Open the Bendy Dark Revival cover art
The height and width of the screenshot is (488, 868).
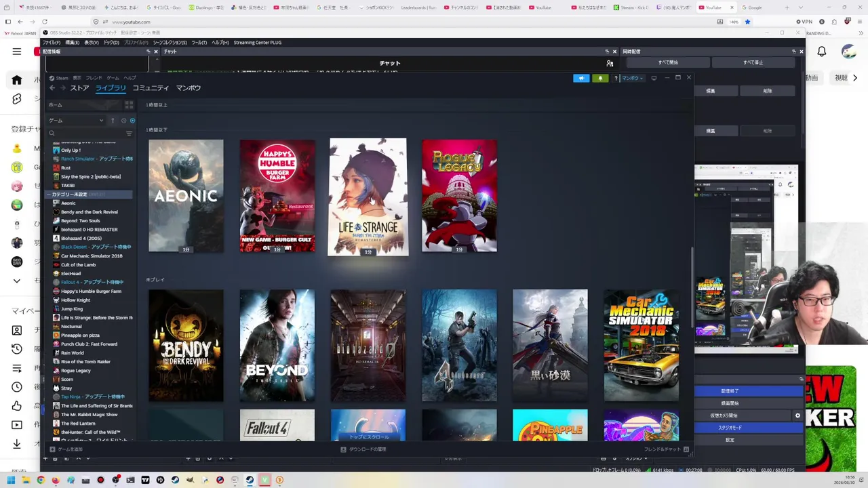(186, 346)
